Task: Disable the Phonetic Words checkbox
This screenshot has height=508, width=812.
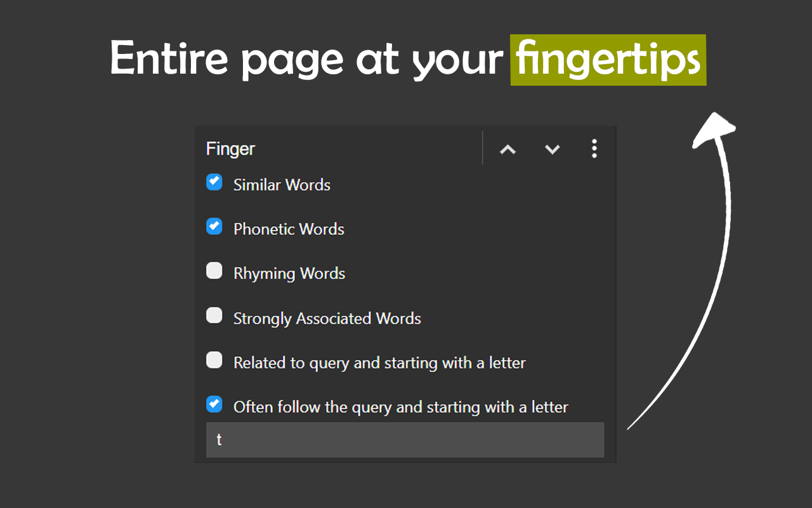Action: tap(214, 226)
